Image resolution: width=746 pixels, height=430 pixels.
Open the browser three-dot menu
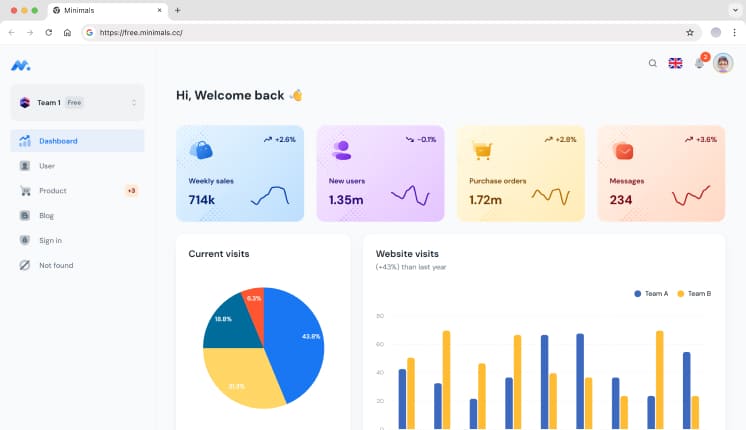tap(735, 32)
